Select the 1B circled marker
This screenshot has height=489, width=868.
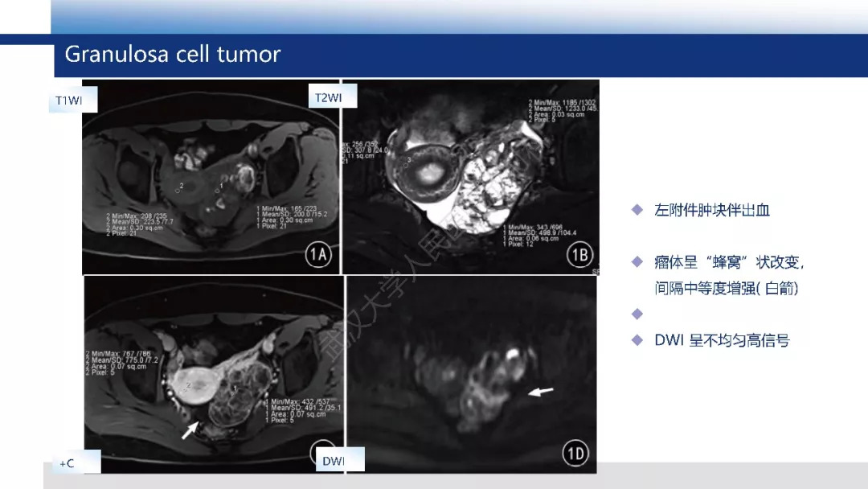click(579, 254)
